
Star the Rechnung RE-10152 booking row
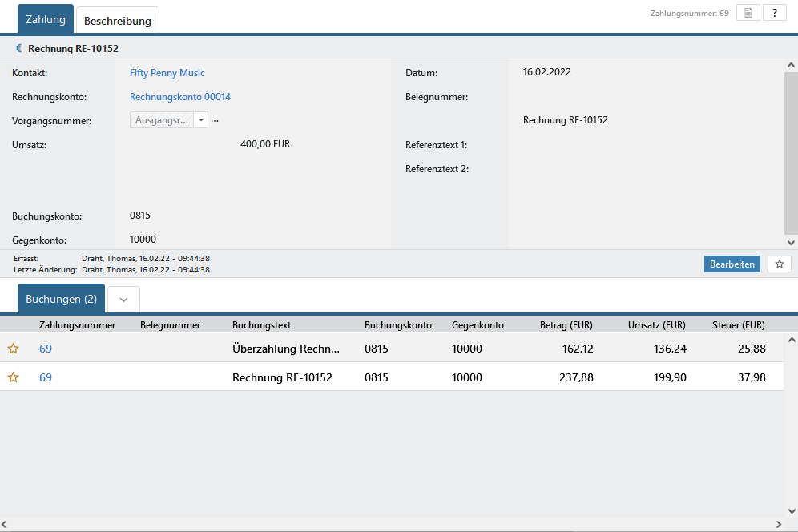13,377
